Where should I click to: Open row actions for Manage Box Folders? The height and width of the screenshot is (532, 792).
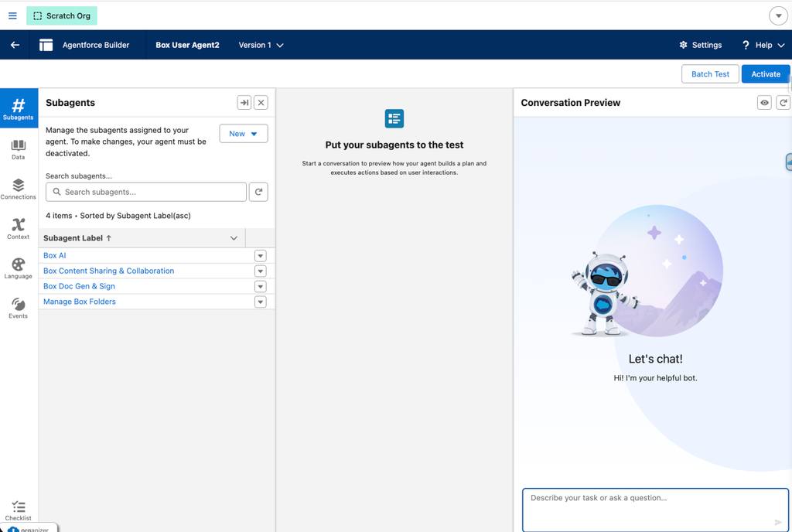coord(260,302)
